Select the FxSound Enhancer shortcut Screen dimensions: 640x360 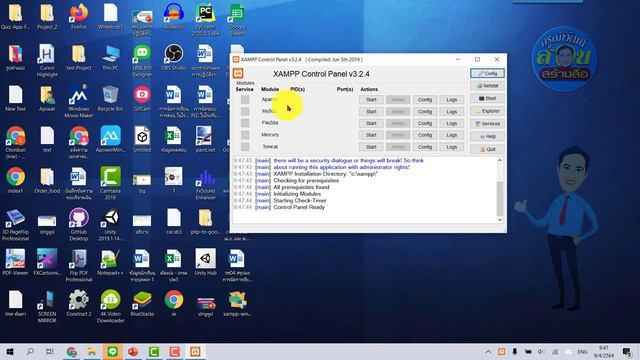coord(205,183)
